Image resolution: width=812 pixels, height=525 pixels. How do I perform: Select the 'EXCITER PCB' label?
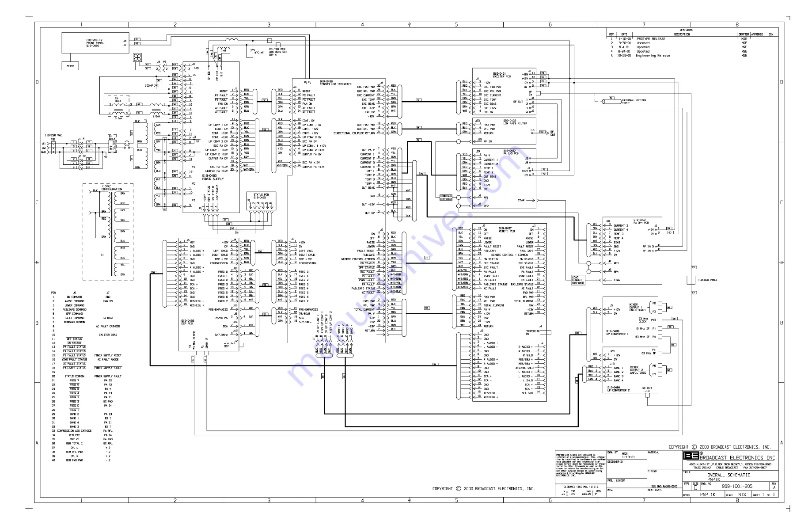(x=502, y=76)
